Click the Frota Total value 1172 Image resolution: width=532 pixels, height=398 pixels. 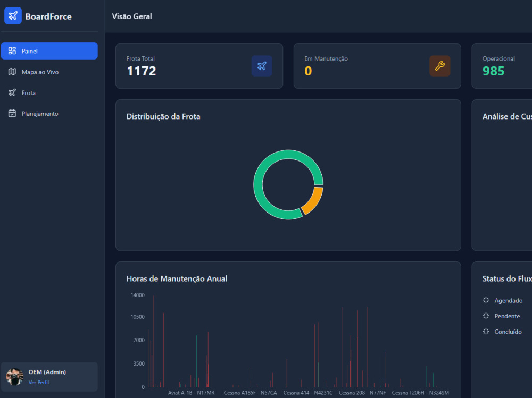[x=141, y=71]
